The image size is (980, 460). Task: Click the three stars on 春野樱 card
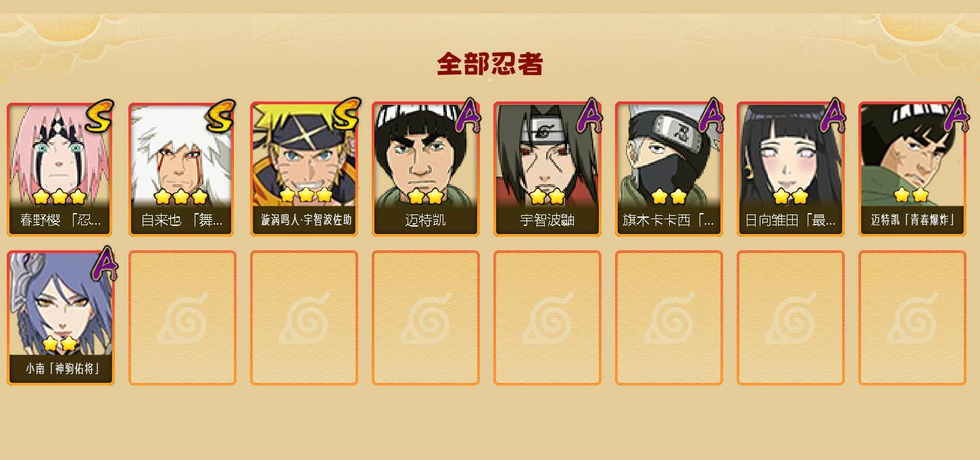[59, 197]
